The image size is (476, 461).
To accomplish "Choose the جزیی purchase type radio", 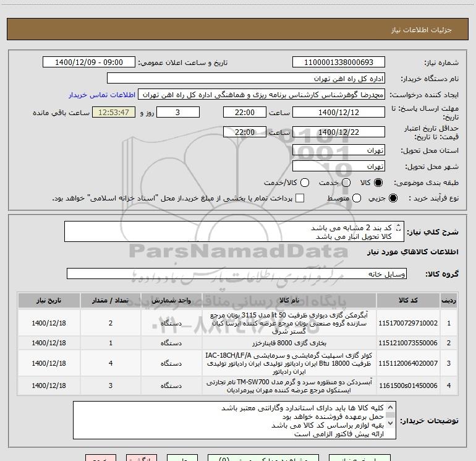I will coord(393,198).
